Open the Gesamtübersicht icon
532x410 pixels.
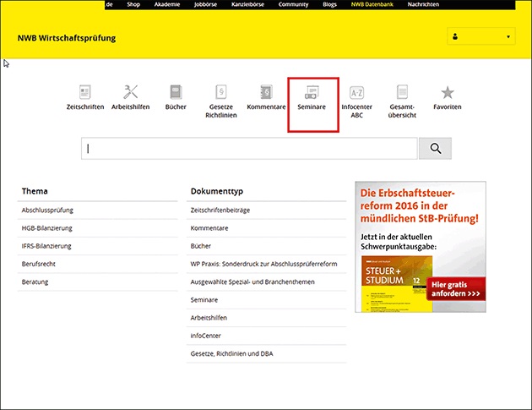[402, 92]
